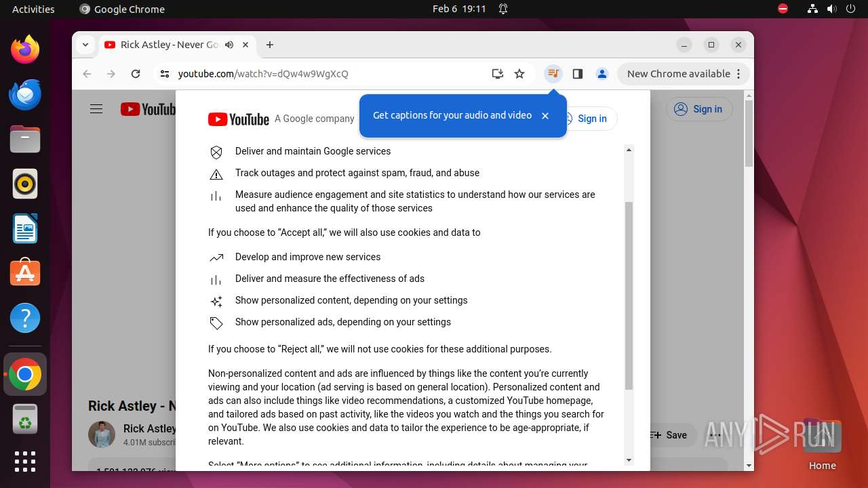Open the clock showing Feb 6 19:11
The height and width of the screenshot is (488, 868).
[459, 9]
